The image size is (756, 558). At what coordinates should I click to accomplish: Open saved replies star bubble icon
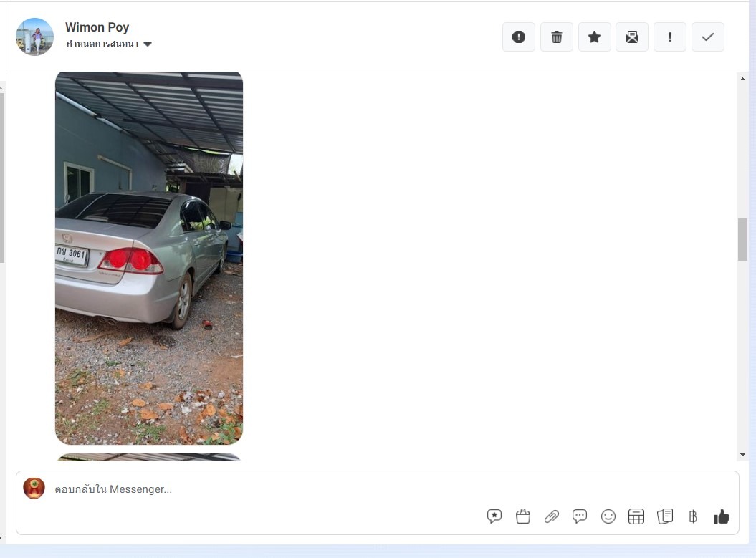click(494, 516)
